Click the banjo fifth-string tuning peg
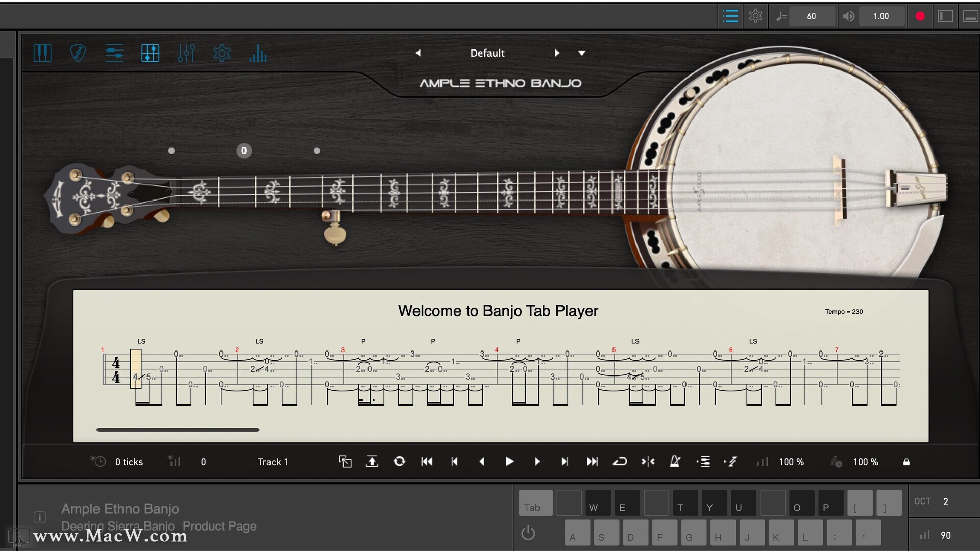Screen dimensions: 980x551 [x=334, y=228]
